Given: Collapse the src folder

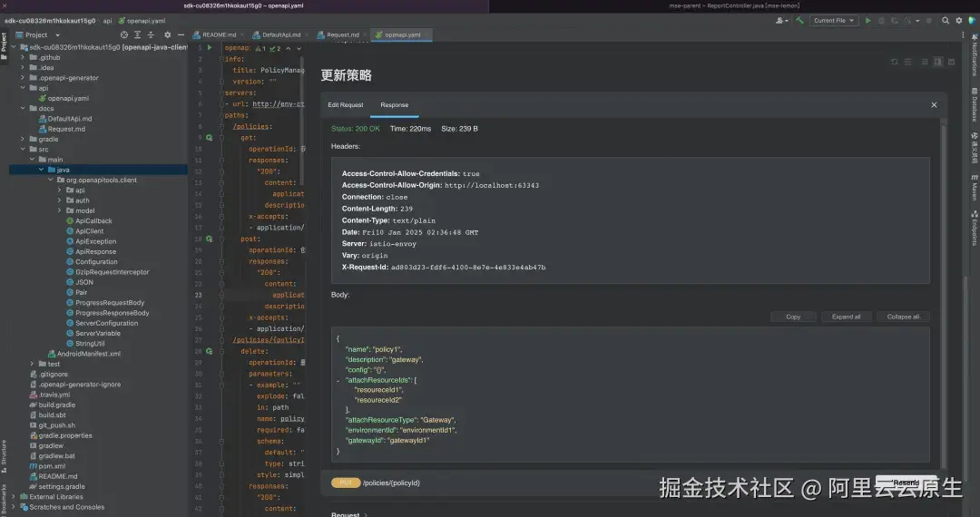Looking at the screenshot, I should (23, 150).
